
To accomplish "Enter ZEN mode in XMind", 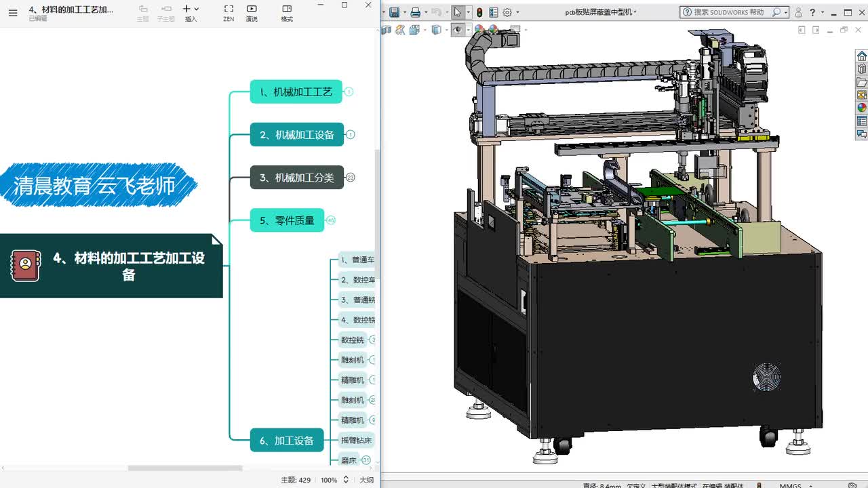I will point(229,12).
